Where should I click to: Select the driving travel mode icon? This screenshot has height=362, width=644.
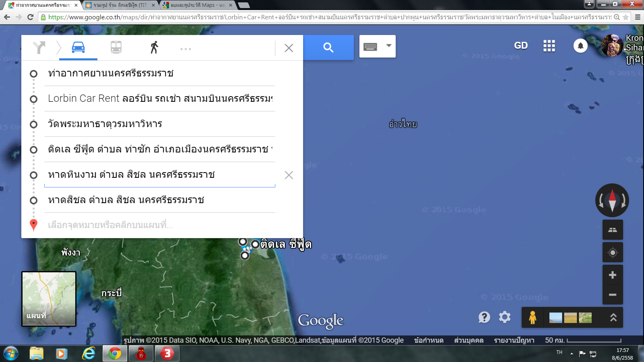[x=78, y=47]
